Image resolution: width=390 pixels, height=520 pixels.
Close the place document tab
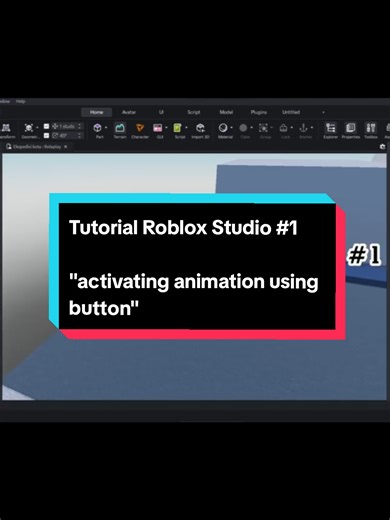65,147
